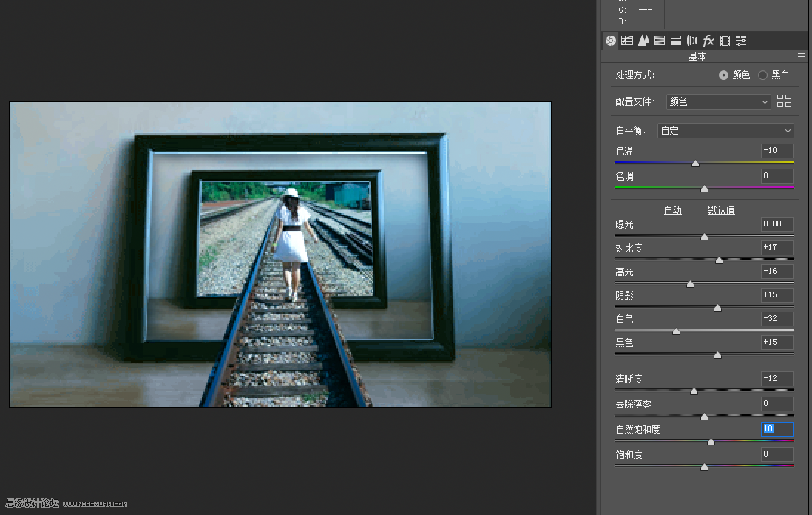Screen dimensions: 812x515
Task: Switch to the Tone Curve tab icon
Action: click(627, 41)
